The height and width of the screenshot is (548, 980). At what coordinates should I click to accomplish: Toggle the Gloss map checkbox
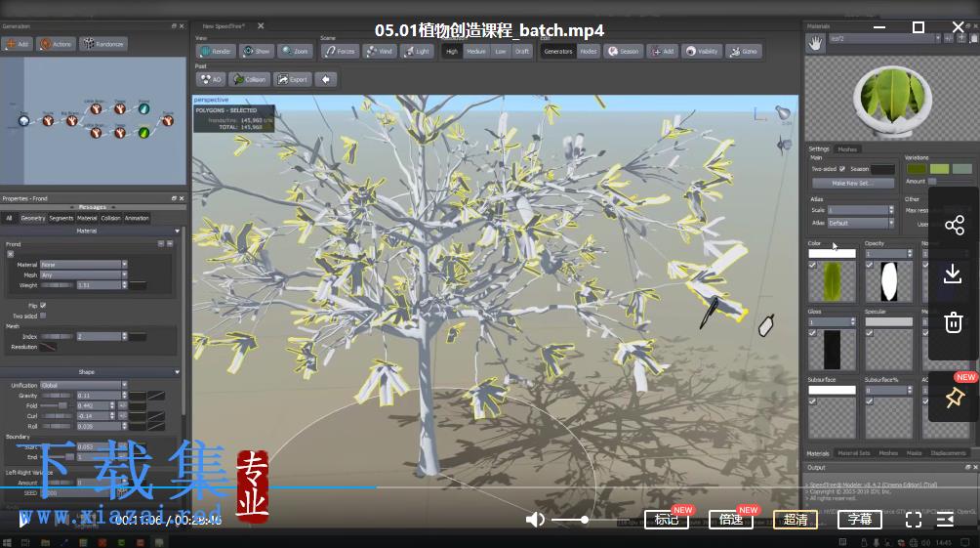[x=812, y=333]
